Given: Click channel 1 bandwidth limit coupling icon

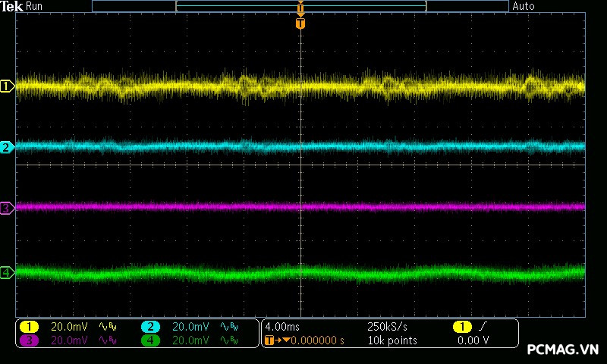Looking at the screenshot, I should pos(107,326).
